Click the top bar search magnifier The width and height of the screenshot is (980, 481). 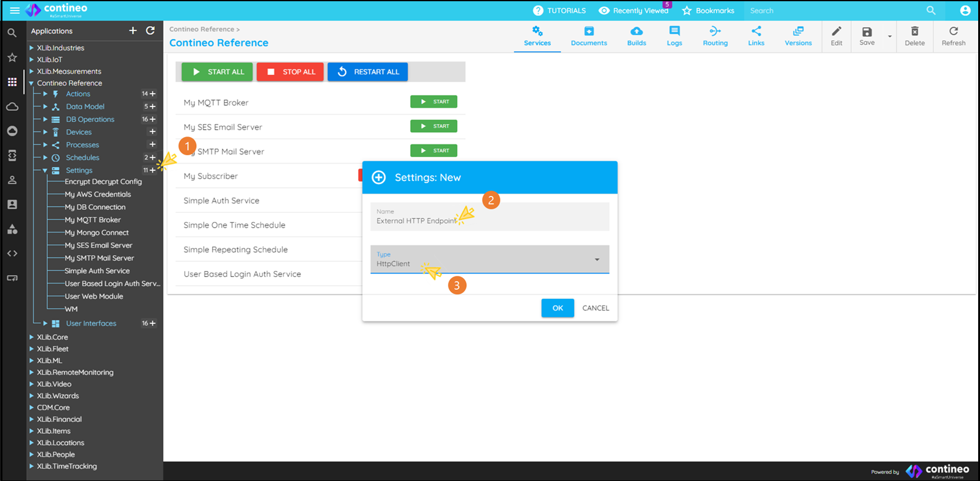click(x=931, y=10)
